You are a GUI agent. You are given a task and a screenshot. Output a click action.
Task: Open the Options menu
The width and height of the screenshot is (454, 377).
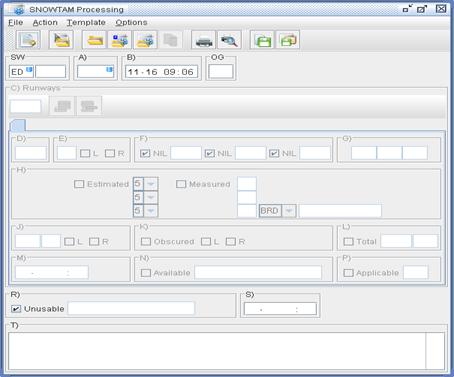(131, 22)
